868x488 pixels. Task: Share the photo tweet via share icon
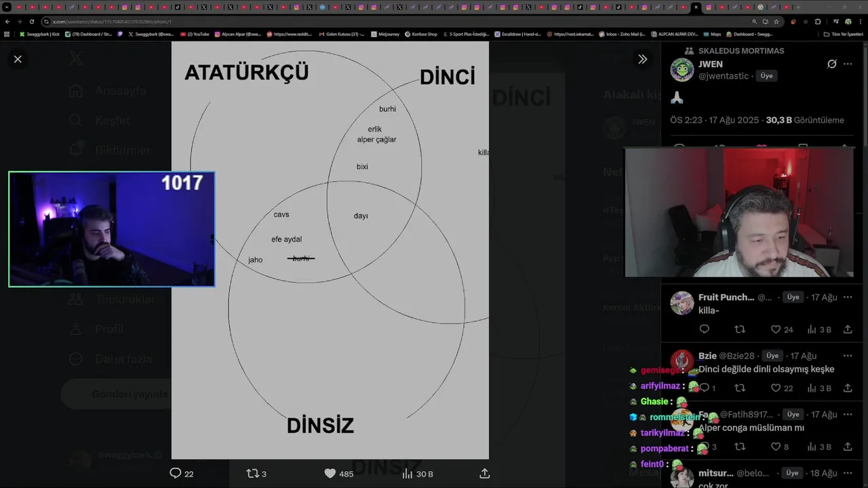coord(484,473)
